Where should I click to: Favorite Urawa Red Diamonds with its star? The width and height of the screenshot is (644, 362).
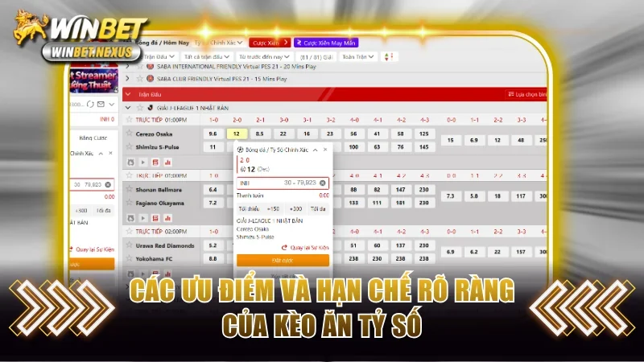point(130,245)
